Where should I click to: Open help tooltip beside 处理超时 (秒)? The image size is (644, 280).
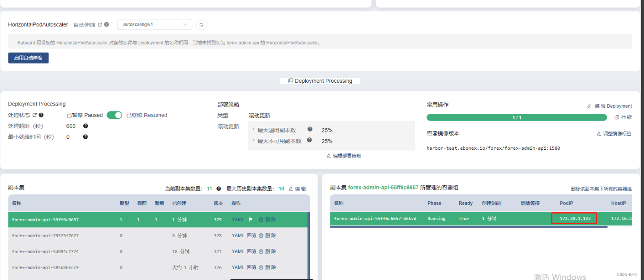(85, 126)
